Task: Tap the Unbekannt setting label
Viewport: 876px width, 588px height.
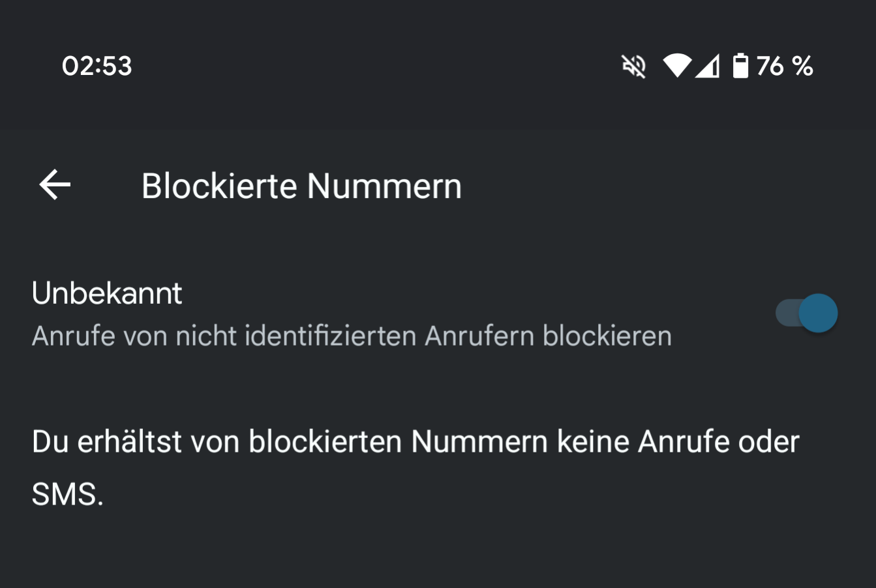Action: [107, 293]
